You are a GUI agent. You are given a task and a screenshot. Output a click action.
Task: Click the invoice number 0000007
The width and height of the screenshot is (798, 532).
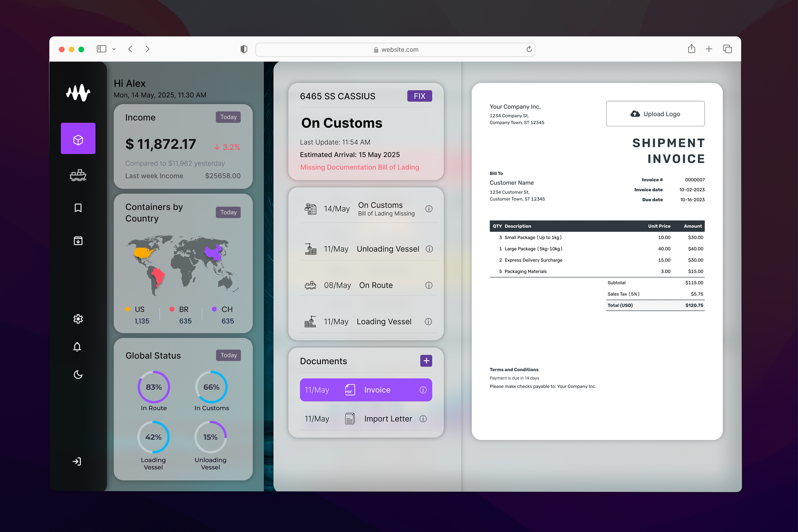point(695,180)
